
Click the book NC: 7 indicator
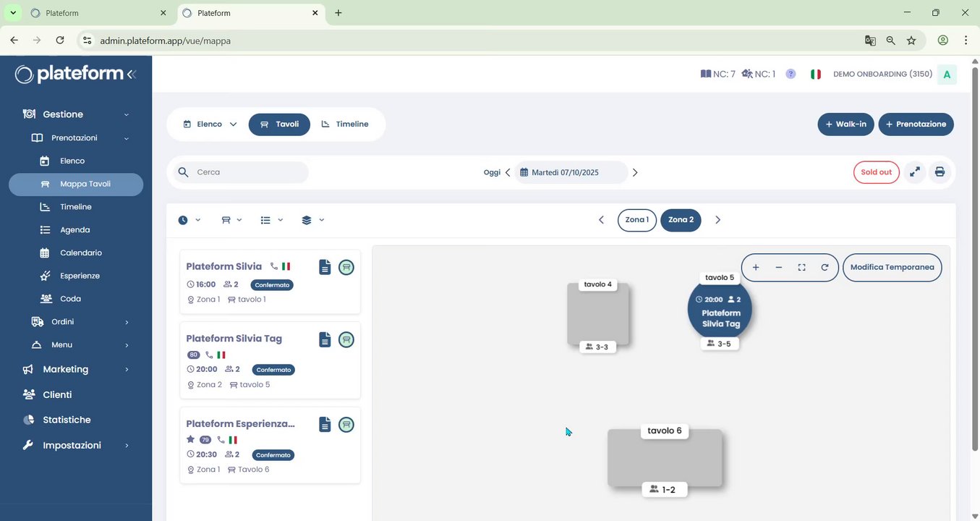point(717,74)
